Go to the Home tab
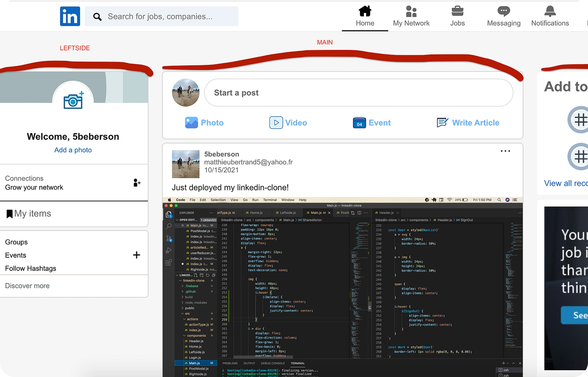 (365, 16)
